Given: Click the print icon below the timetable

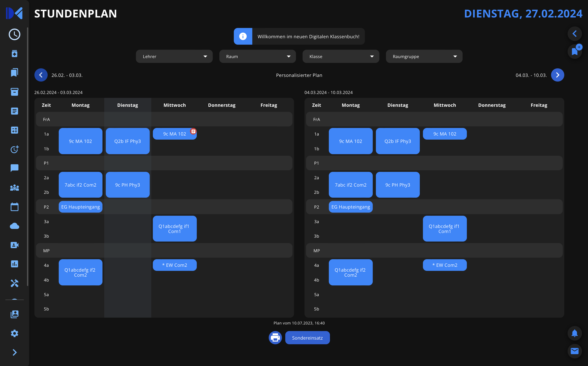Looking at the screenshot, I should click(x=275, y=337).
